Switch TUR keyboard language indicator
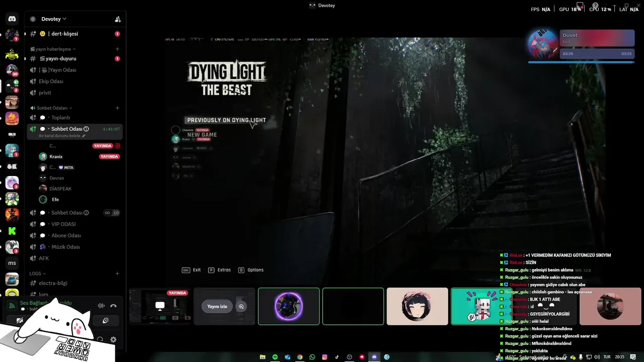Image resolution: width=644 pixels, height=362 pixels. click(607, 357)
